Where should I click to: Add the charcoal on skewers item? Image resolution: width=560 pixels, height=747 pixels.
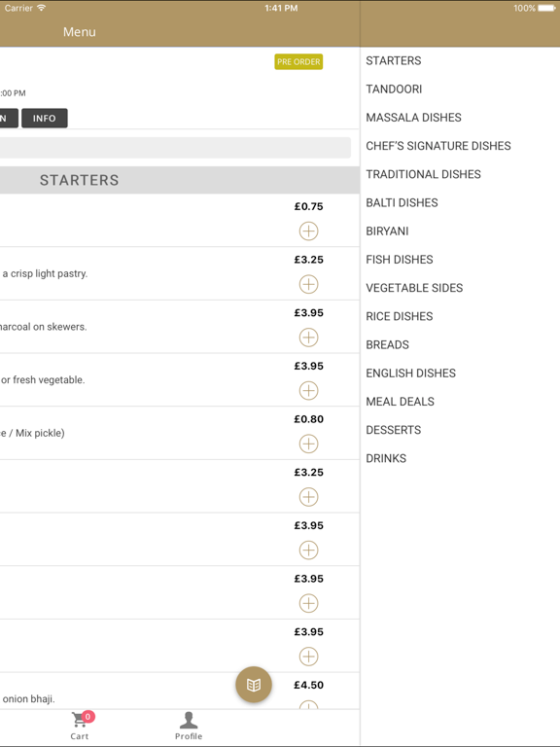(x=308, y=338)
